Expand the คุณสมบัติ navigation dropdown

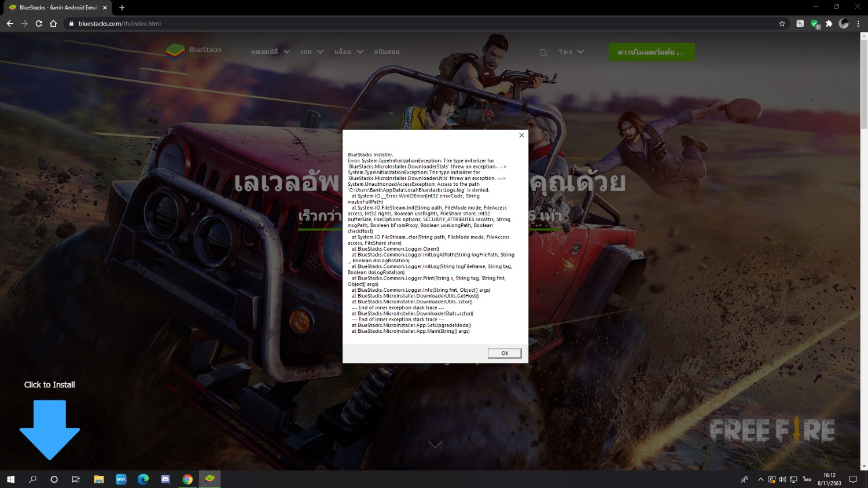pyautogui.click(x=270, y=52)
